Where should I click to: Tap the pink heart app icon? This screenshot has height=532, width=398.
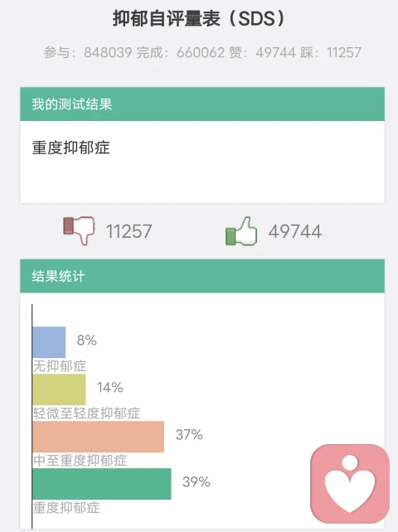pyautogui.click(x=350, y=483)
